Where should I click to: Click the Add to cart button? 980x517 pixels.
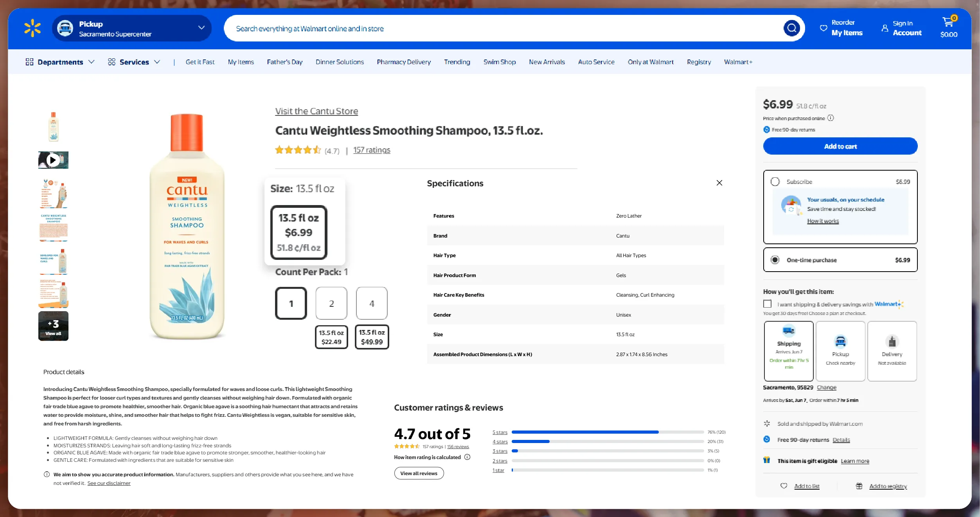pos(840,146)
